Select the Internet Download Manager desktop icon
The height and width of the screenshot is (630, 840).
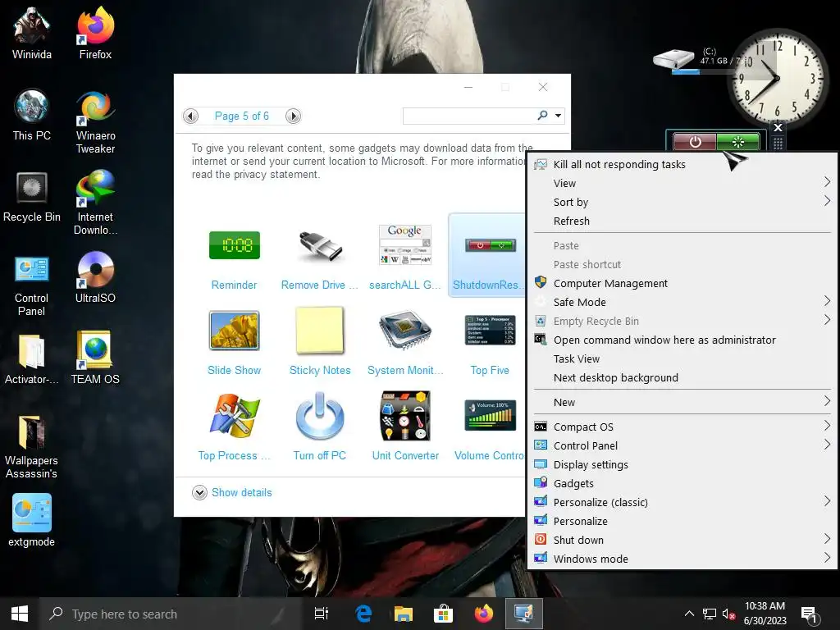click(95, 203)
